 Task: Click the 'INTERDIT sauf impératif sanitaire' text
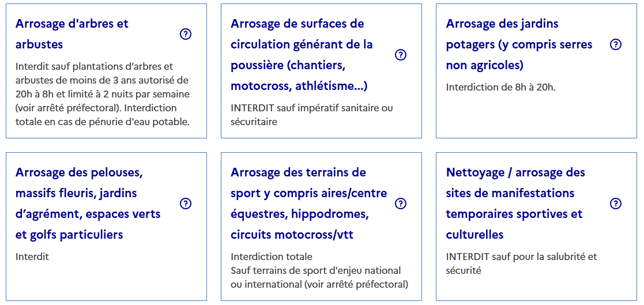coord(312,115)
